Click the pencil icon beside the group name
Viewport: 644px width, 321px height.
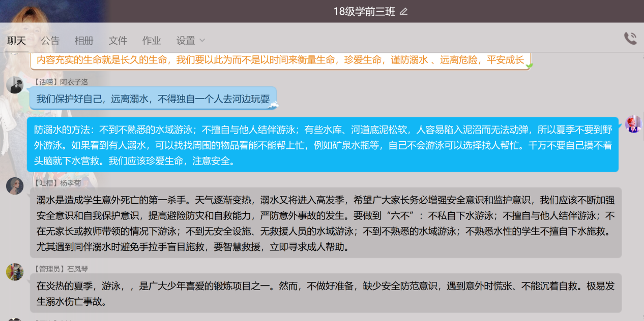tap(403, 12)
